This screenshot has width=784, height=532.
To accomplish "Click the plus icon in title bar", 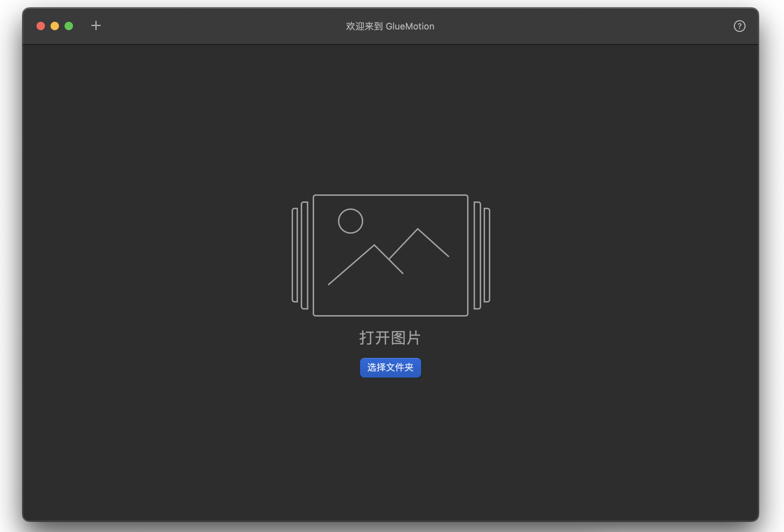I will tap(96, 26).
